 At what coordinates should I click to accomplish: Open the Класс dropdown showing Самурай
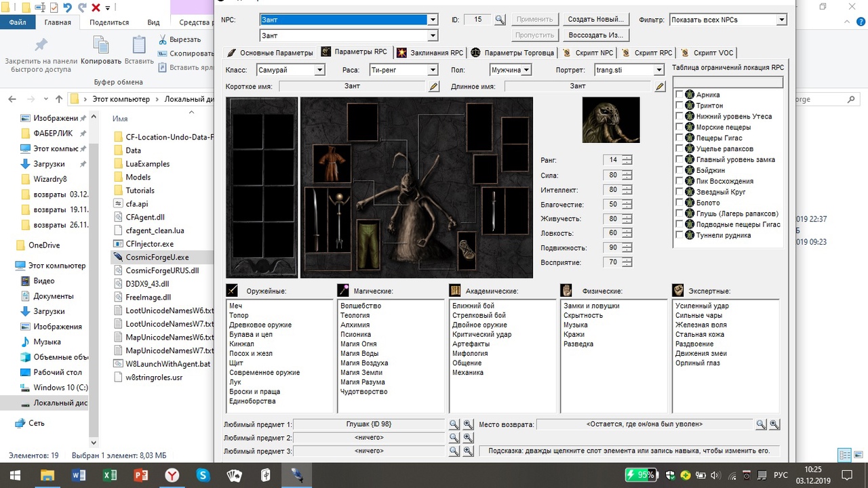[x=319, y=70]
